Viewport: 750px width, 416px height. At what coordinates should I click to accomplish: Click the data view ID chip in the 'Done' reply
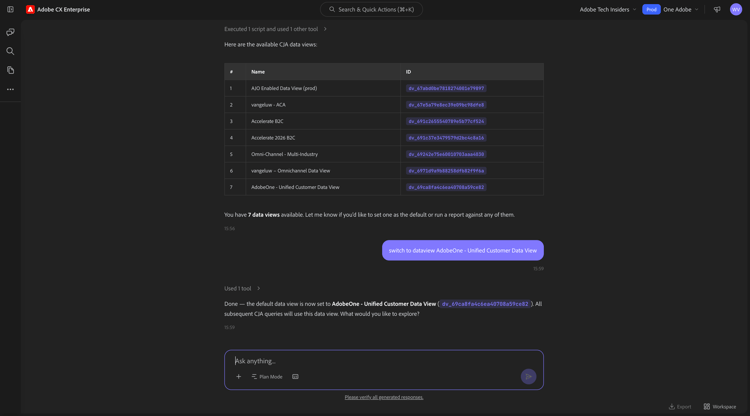485,304
